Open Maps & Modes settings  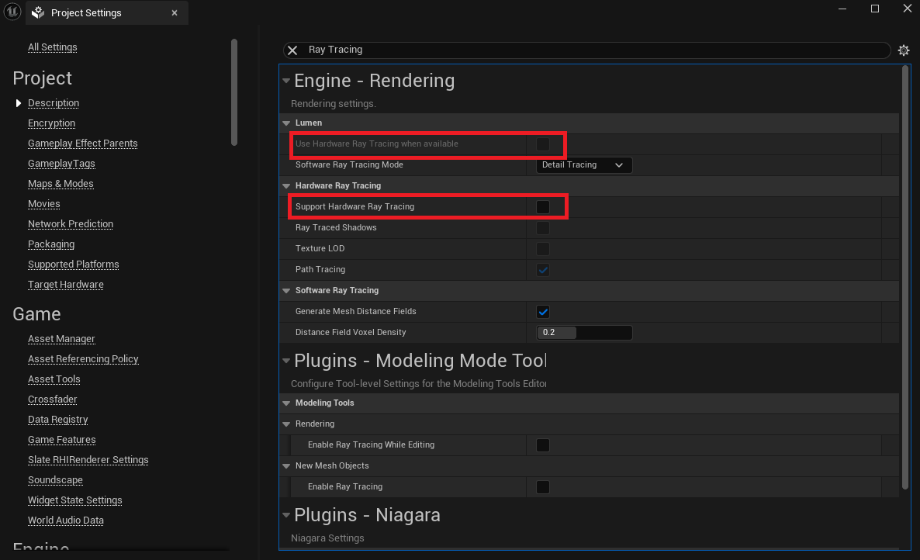(60, 184)
